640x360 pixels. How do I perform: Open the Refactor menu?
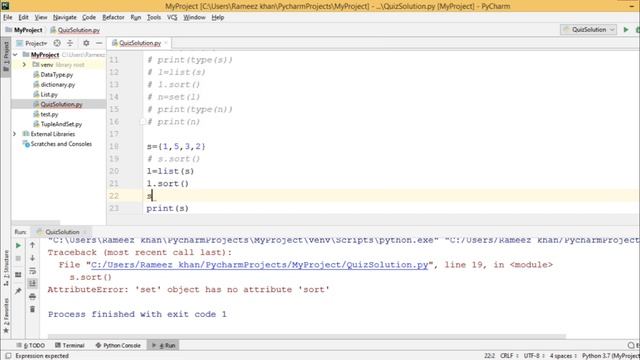pyautogui.click(x=113, y=17)
